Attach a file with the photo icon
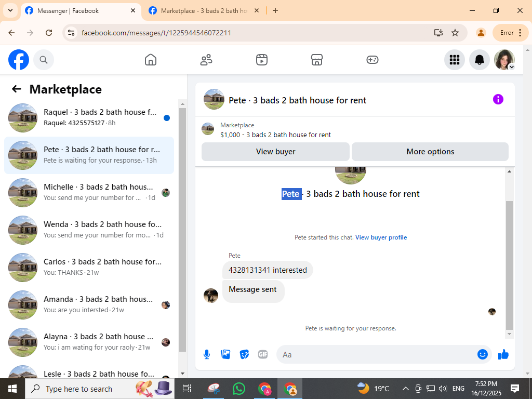This screenshot has width=532, height=399. pos(225,354)
